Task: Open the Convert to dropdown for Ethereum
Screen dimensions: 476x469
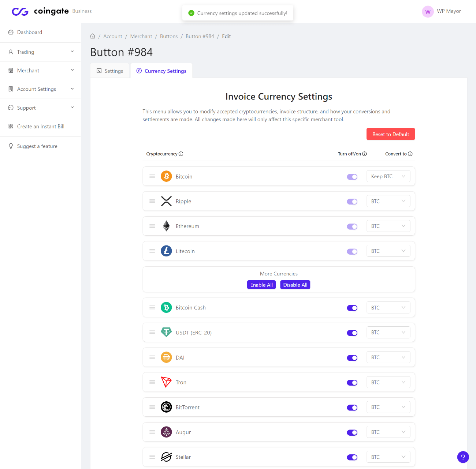Action: pyautogui.click(x=388, y=226)
